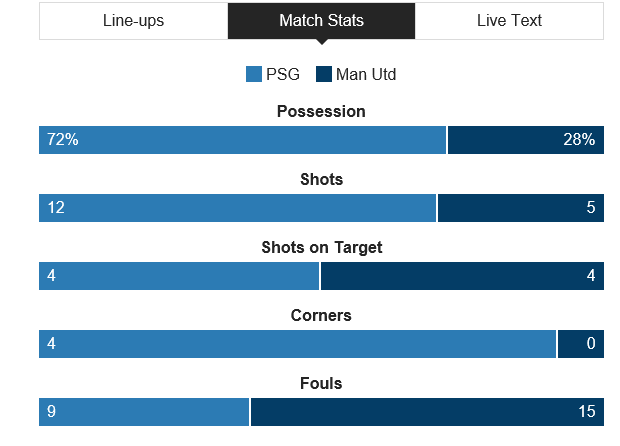Click Man Utd's 0 corners bar
The height and width of the screenshot is (446, 620).
580,344
